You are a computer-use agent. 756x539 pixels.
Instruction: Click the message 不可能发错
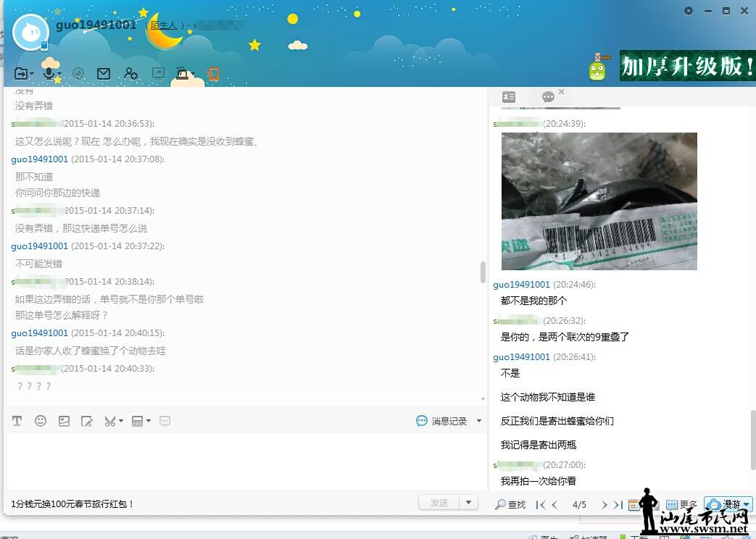[38, 264]
